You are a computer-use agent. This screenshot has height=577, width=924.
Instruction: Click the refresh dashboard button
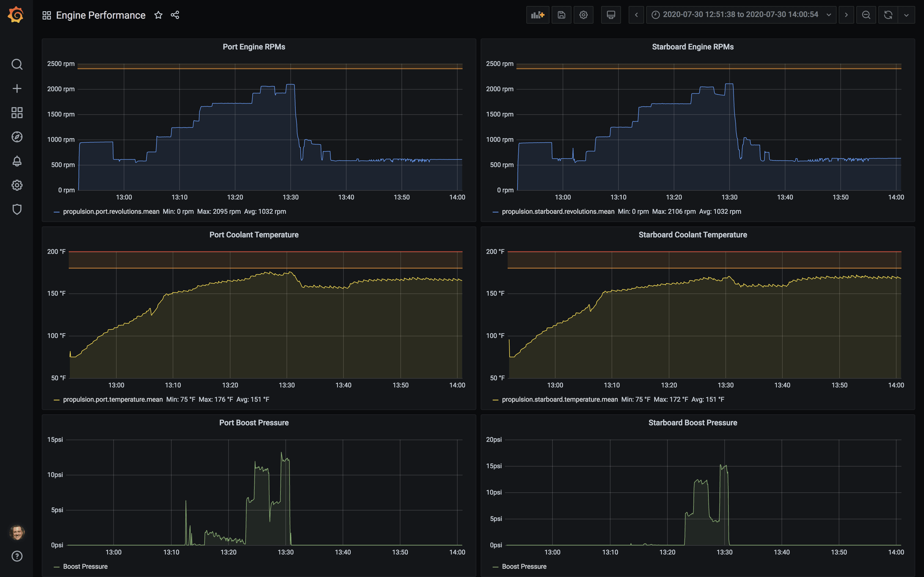888,15
